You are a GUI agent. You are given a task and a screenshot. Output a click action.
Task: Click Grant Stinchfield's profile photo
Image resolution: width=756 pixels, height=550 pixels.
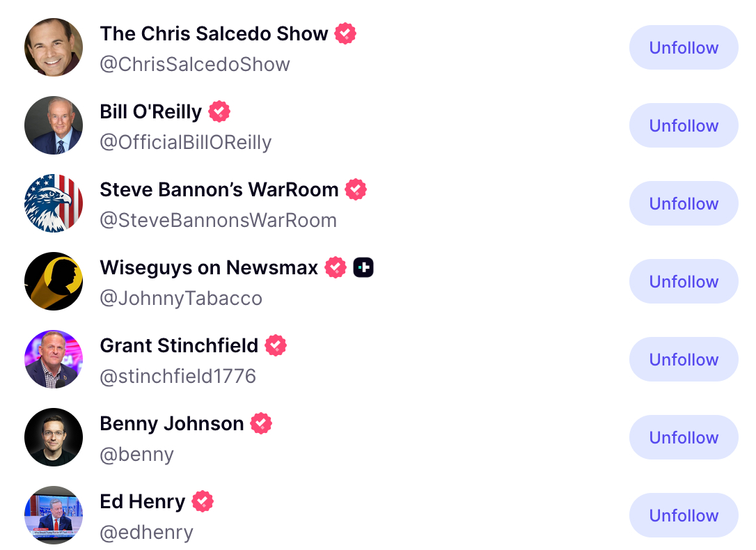pos(54,359)
